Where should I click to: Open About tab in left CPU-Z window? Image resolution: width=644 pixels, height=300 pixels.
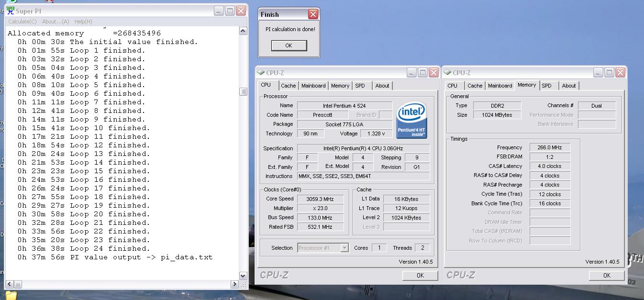click(382, 86)
